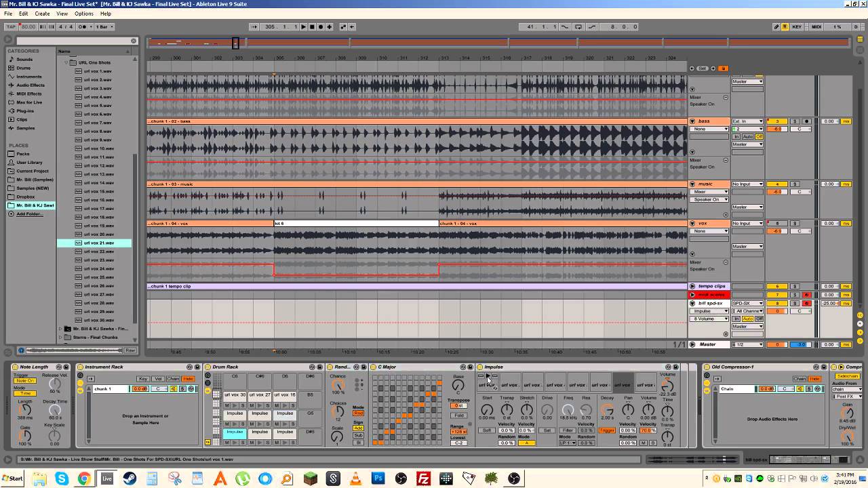This screenshot has width=868, height=488.
Task: Clear the browser search field
Action: pos(134,41)
